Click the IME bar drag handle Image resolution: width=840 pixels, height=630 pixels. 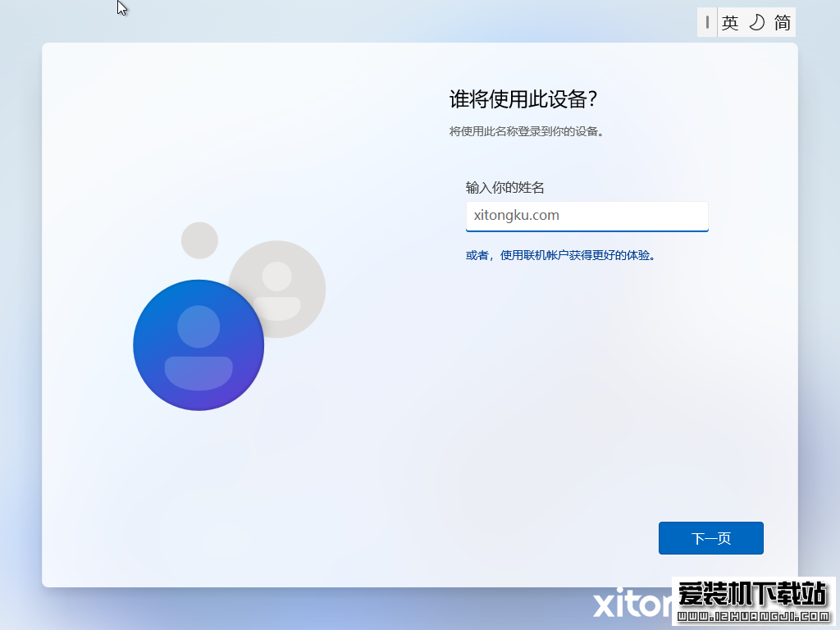coord(707,22)
